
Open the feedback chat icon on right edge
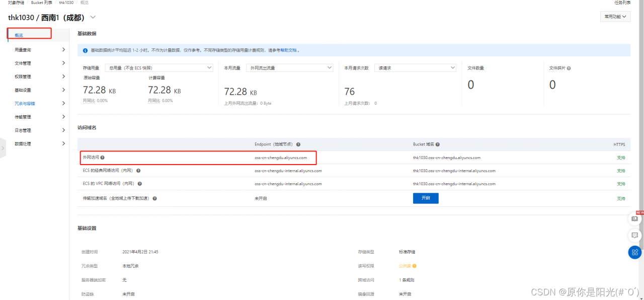click(x=634, y=235)
